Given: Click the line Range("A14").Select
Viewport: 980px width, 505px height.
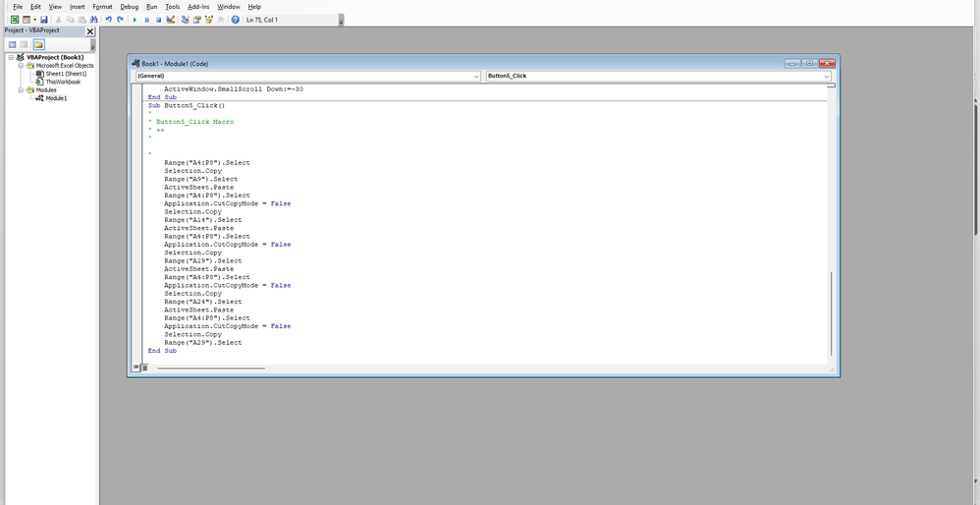Looking at the screenshot, I should [x=202, y=220].
